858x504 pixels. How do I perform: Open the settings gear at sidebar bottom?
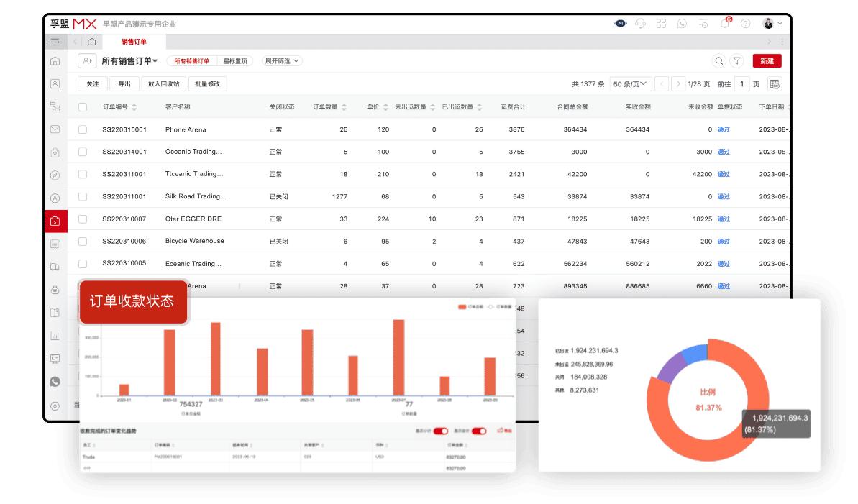coord(55,406)
